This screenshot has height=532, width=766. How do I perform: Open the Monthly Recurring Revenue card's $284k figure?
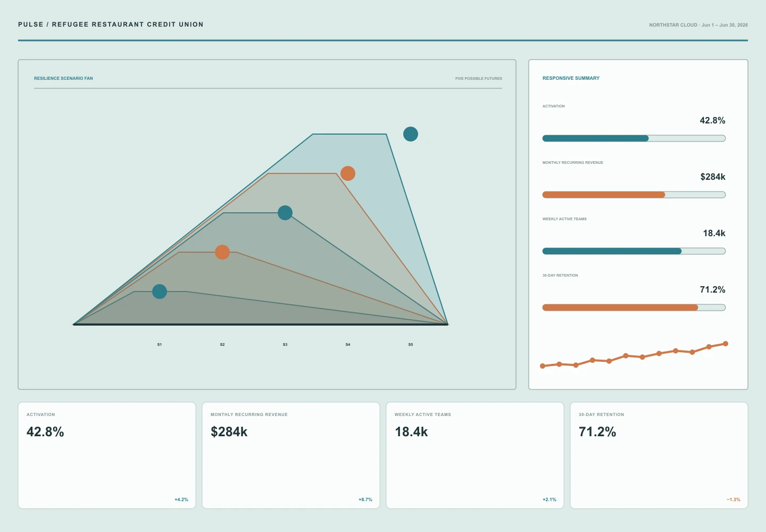[x=229, y=432]
